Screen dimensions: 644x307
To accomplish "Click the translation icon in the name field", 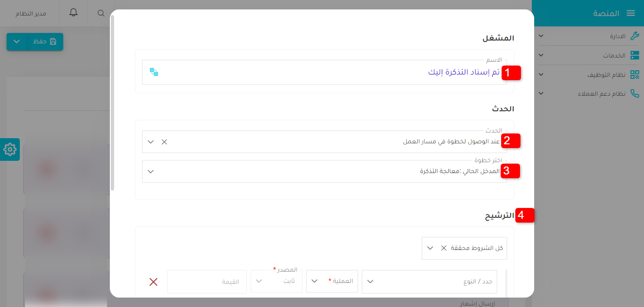I will (x=154, y=72).
